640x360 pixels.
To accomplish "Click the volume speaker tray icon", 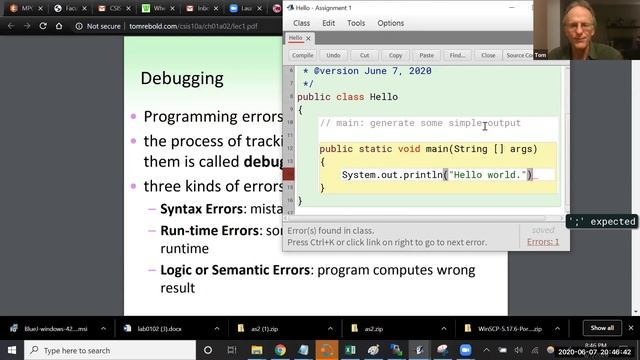I will tap(519, 350).
